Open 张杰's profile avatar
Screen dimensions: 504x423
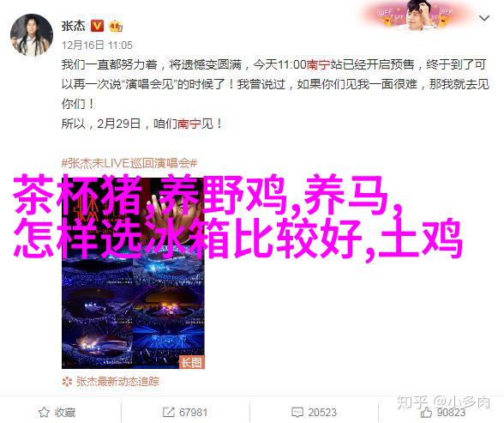(x=32, y=35)
